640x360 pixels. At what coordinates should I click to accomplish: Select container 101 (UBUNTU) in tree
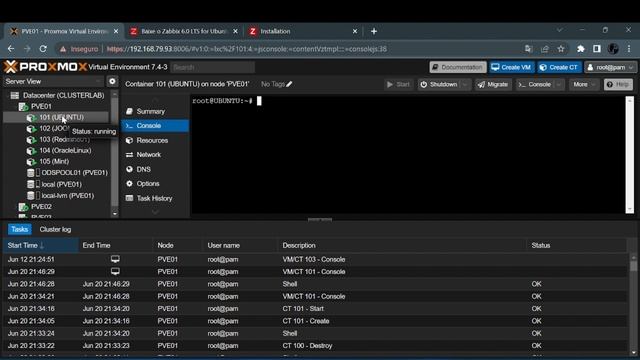tap(61, 118)
